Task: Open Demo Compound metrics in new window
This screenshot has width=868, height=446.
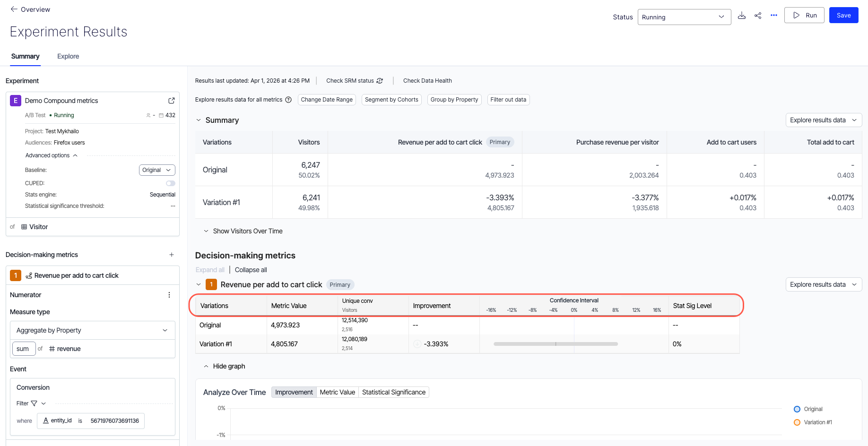Action: [x=172, y=101]
